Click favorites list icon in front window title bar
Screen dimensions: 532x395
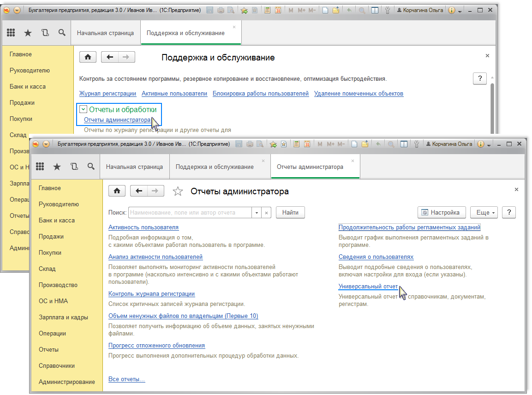click(x=284, y=144)
